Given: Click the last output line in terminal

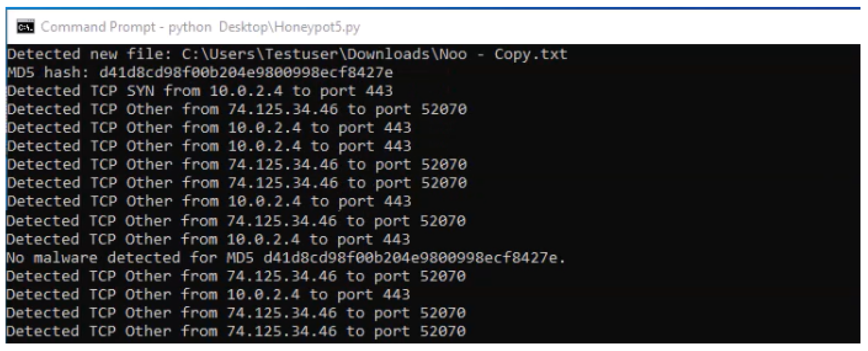Looking at the screenshot, I should pos(236,331).
